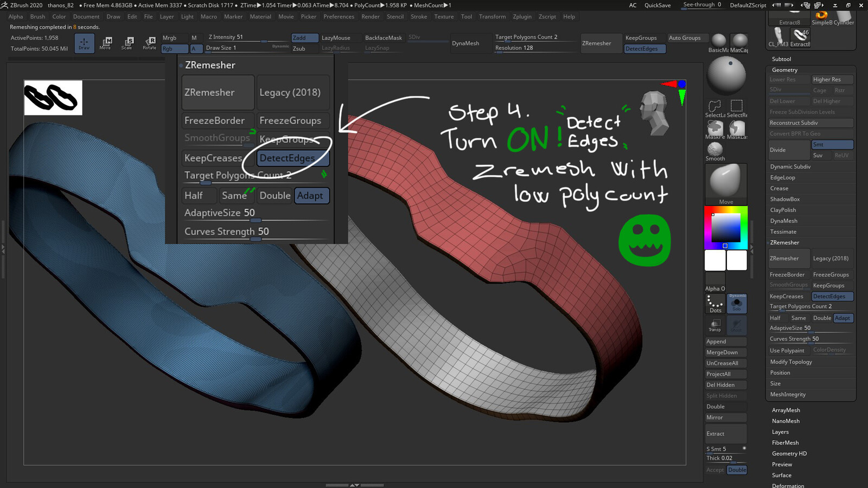Click the Extract button

(x=726, y=434)
